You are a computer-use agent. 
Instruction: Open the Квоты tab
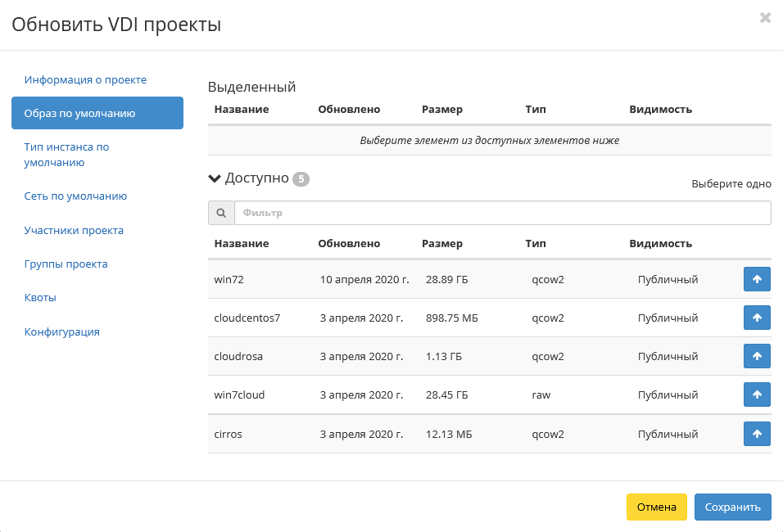(x=40, y=298)
